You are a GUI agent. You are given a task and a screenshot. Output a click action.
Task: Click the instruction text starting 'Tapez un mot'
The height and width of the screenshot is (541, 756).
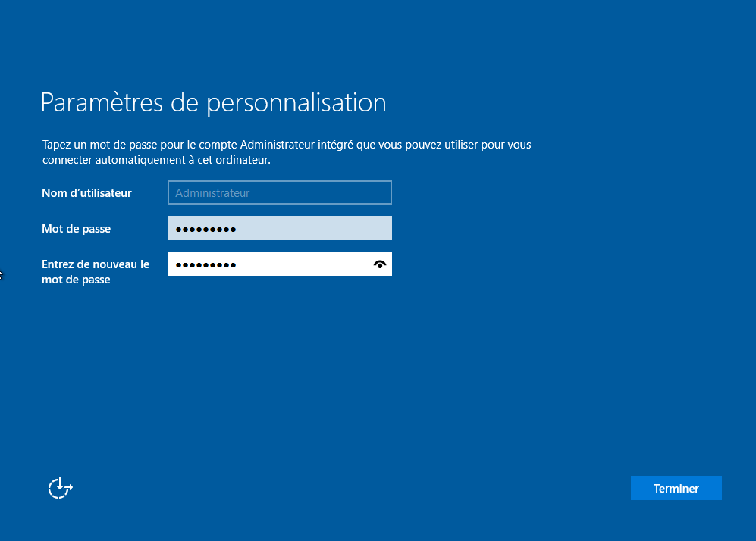(286, 144)
